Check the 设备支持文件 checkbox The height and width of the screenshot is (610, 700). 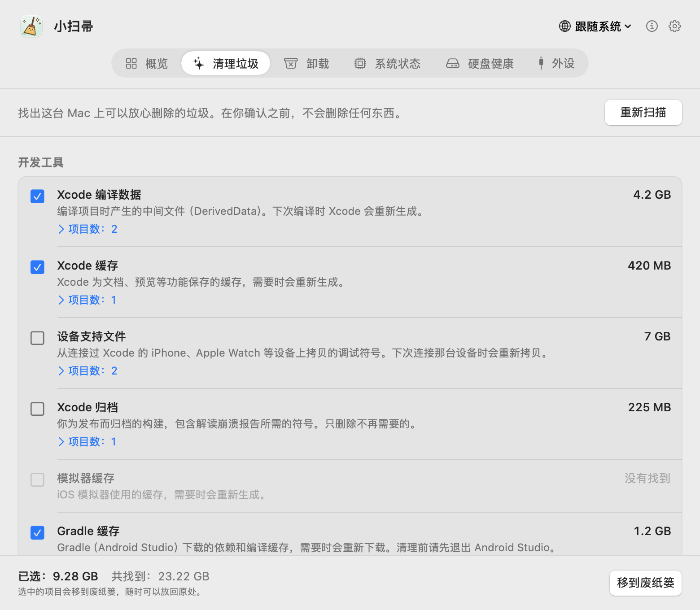coord(37,338)
